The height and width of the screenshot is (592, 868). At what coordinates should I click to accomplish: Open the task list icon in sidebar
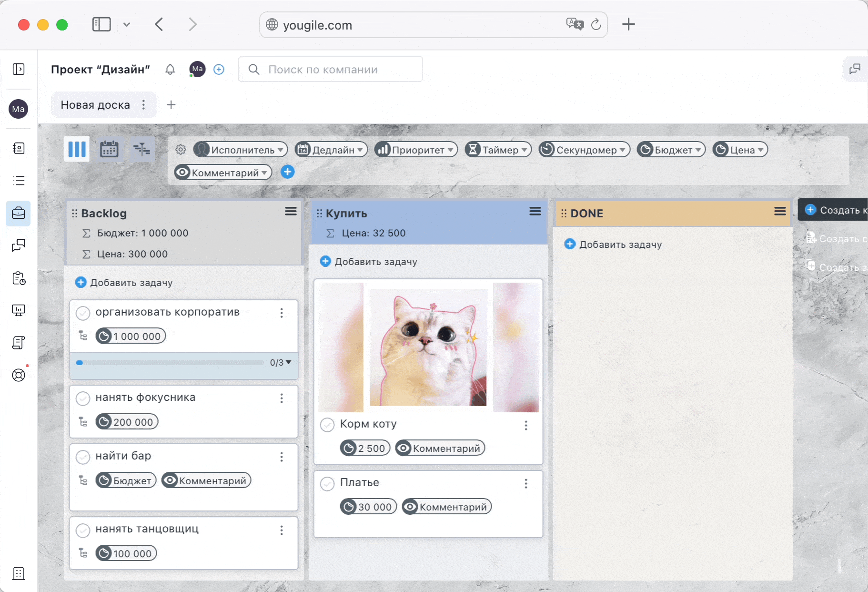tap(19, 181)
